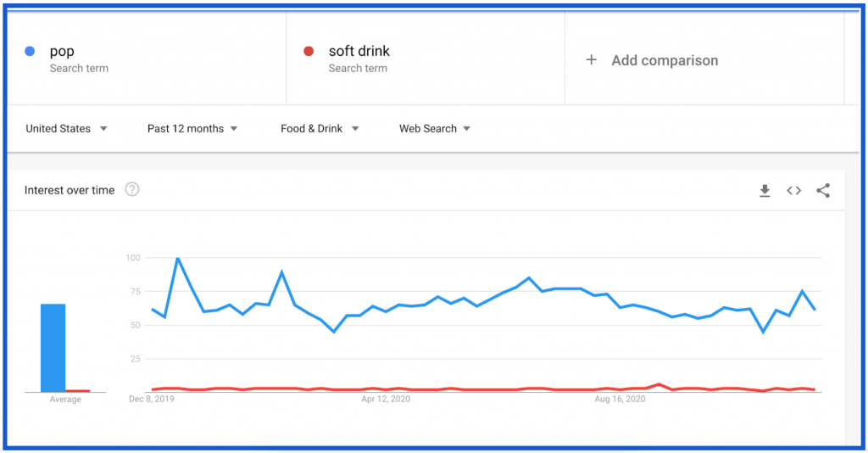Edit the soft drink search term

pyautogui.click(x=359, y=52)
